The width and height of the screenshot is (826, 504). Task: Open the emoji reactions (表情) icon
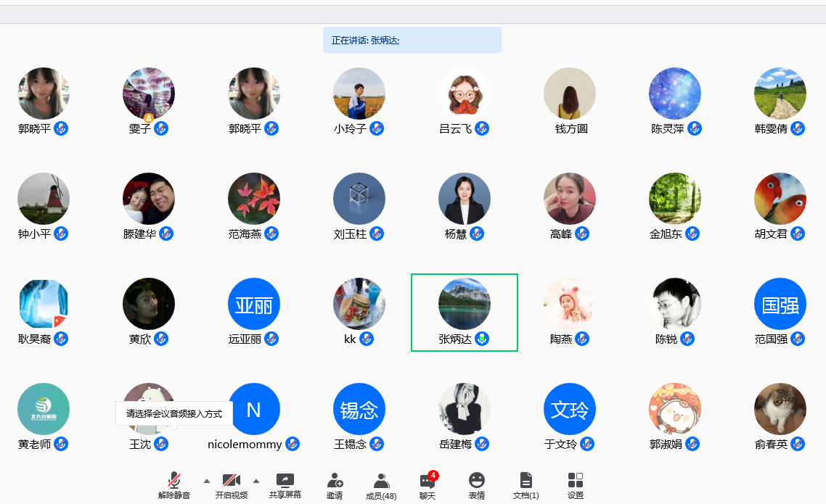tap(477, 481)
